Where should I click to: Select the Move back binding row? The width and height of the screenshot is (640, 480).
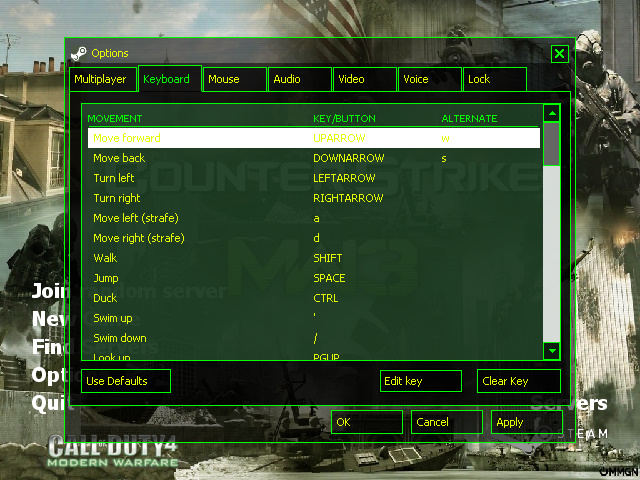point(310,158)
